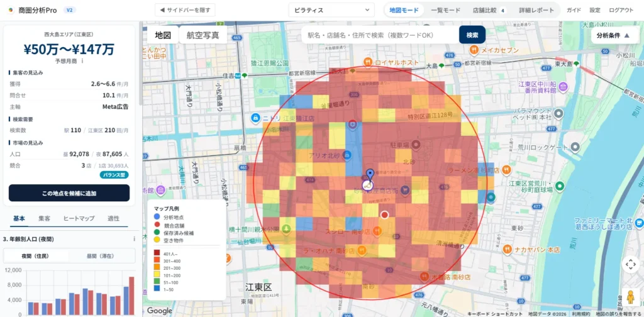Click the パラマウントベッド本社 marker
Screen dimensions: 644x317
558,114
